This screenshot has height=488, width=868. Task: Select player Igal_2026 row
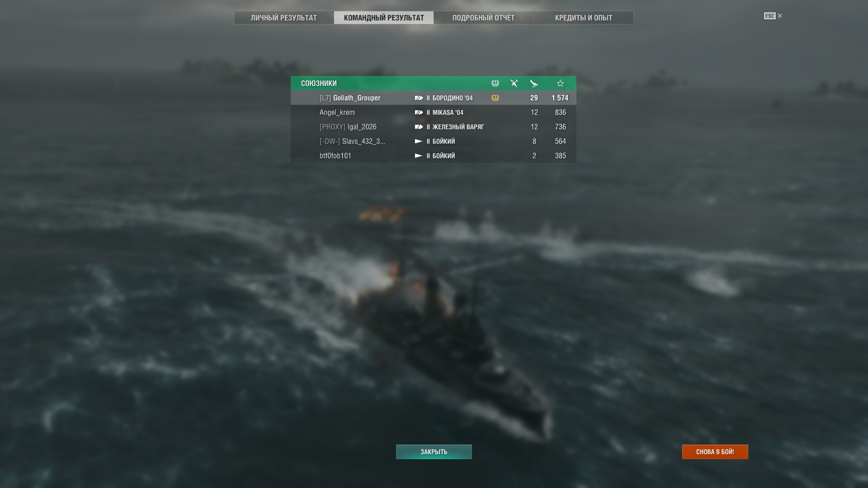[434, 127]
